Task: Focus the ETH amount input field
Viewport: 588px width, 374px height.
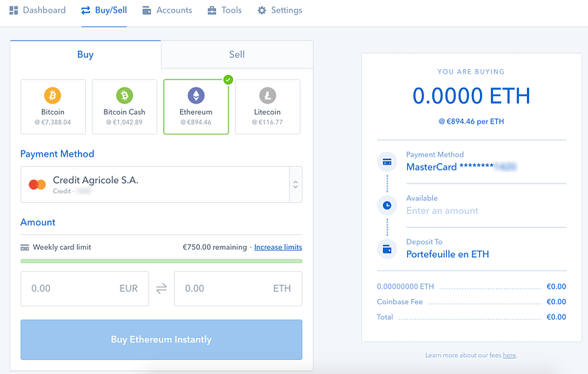Action: pyautogui.click(x=238, y=289)
